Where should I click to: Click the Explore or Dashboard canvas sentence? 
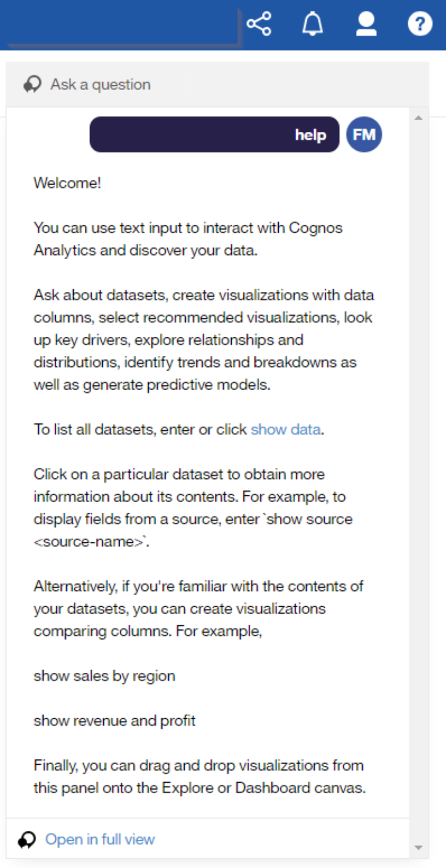(x=200, y=777)
